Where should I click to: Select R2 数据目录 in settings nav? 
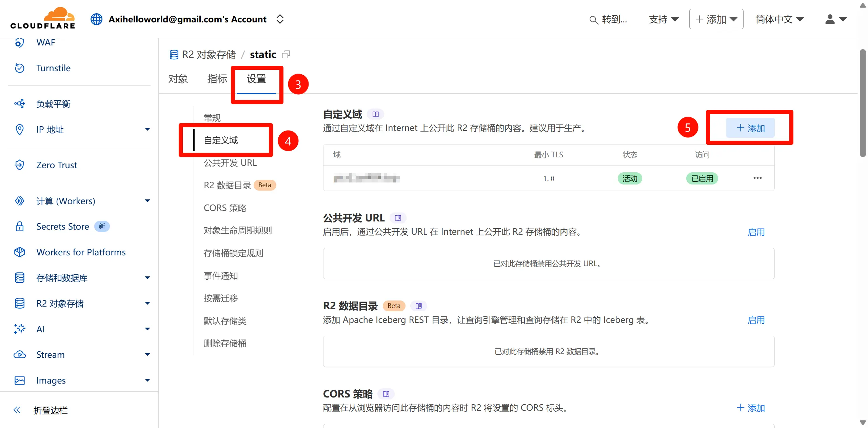pos(227,185)
